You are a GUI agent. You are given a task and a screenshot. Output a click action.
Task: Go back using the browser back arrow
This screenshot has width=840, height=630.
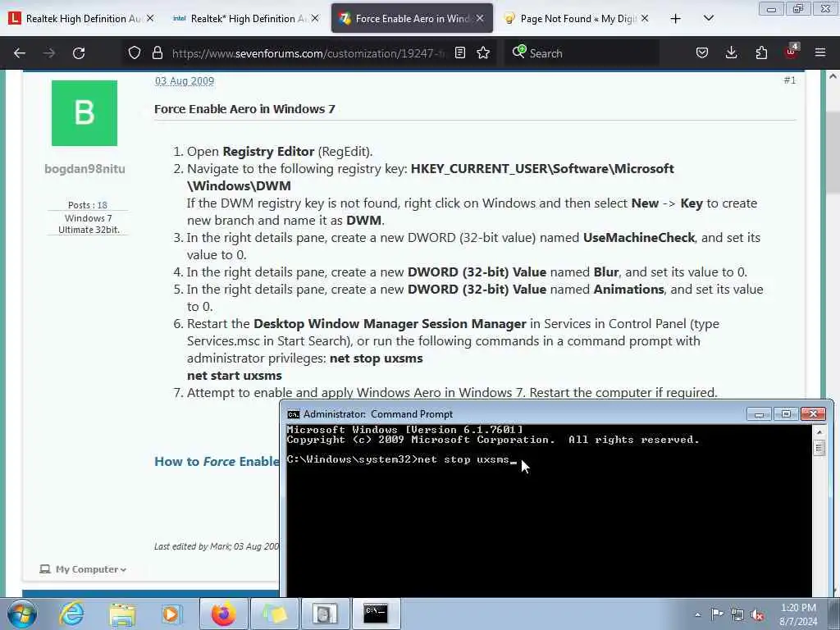(20, 53)
